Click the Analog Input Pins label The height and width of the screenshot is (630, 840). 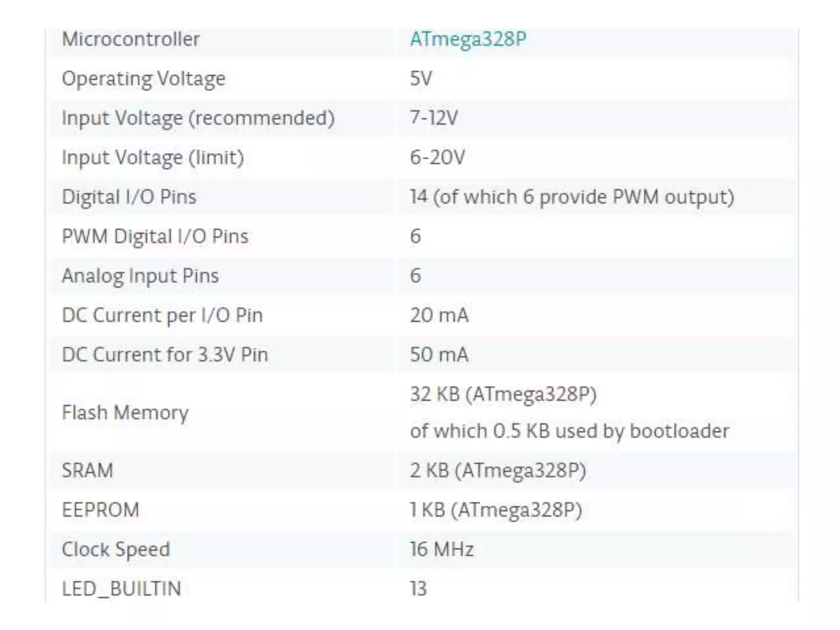[x=140, y=276]
